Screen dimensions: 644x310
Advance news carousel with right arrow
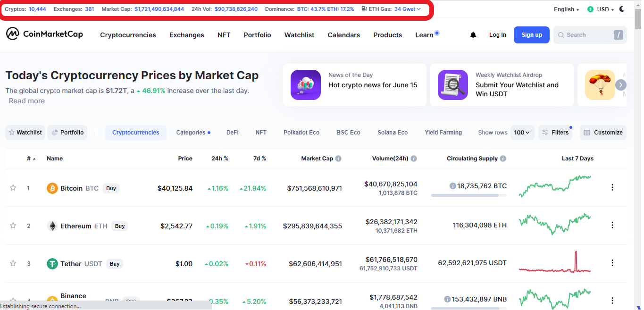point(621,85)
